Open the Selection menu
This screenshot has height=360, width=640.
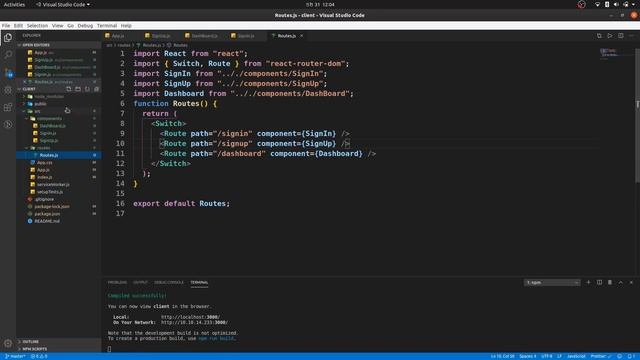pos(37,25)
